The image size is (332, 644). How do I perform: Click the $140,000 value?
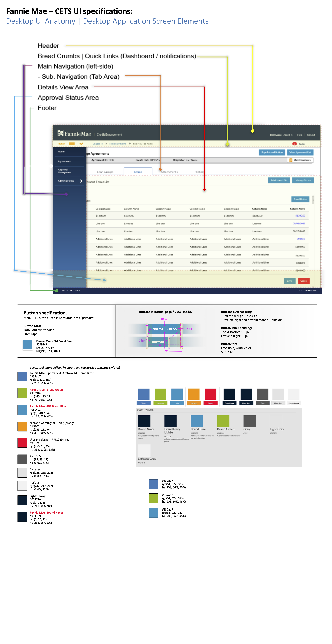(300, 270)
